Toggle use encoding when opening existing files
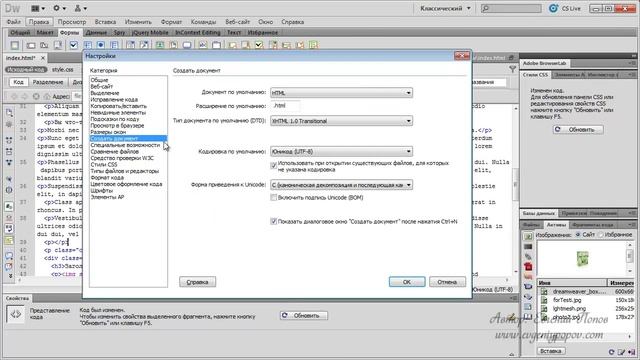 (273, 165)
